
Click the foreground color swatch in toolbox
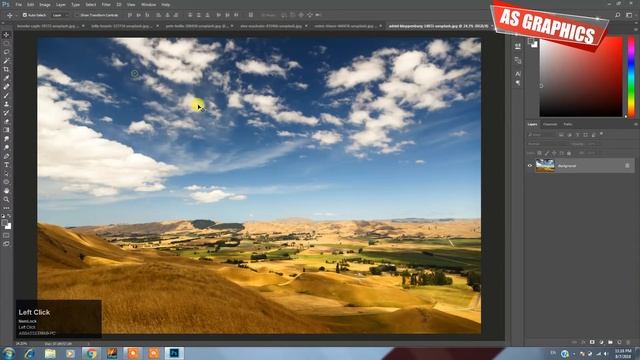click(4, 223)
